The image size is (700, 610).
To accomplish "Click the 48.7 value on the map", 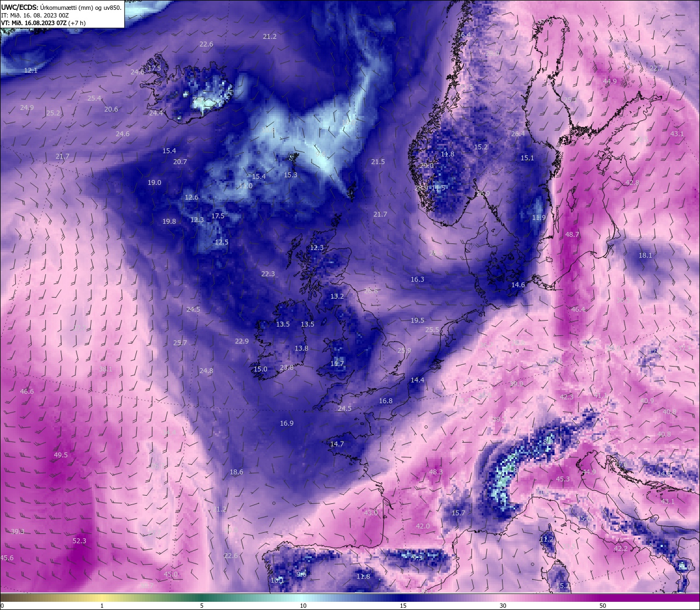I will click(x=572, y=234).
